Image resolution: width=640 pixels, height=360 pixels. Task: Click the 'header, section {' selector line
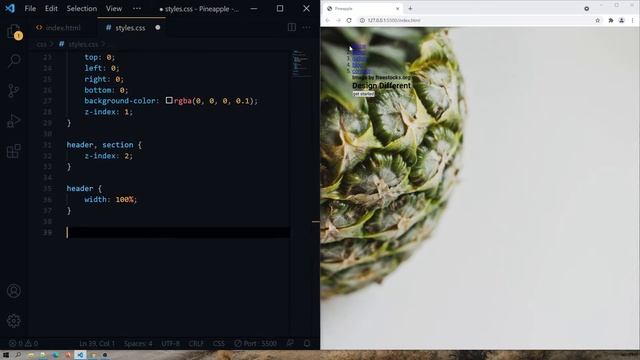coord(104,144)
